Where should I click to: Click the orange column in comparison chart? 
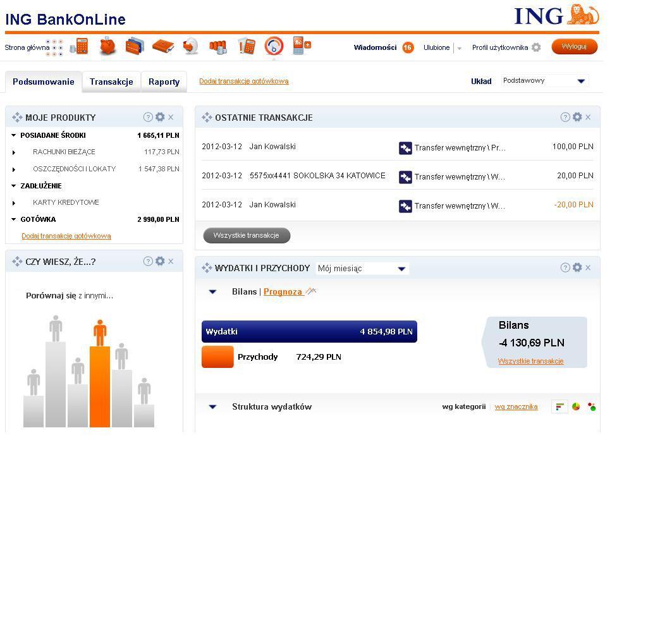coord(100,386)
